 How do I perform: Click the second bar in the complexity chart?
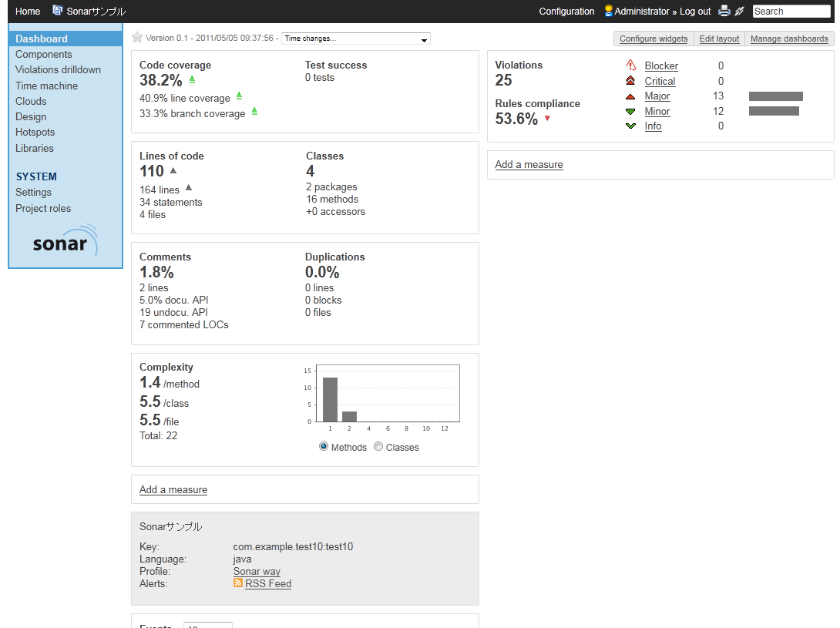point(349,416)
